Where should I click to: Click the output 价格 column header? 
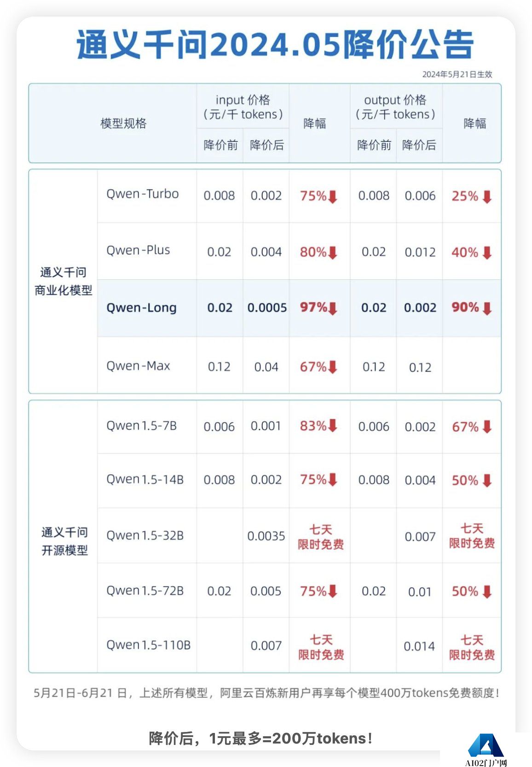coord(395,107)
